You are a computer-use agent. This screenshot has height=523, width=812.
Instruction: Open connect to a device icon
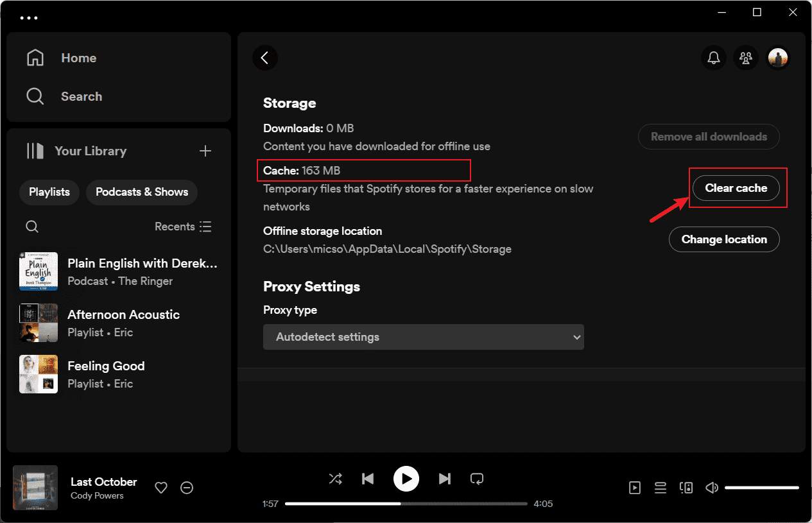pos(686,488)
